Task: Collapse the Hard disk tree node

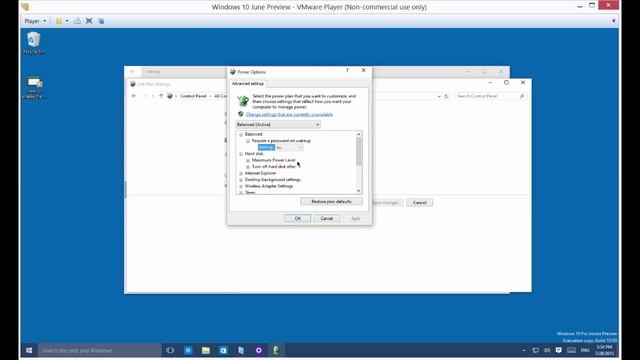Action: (241, 154)
